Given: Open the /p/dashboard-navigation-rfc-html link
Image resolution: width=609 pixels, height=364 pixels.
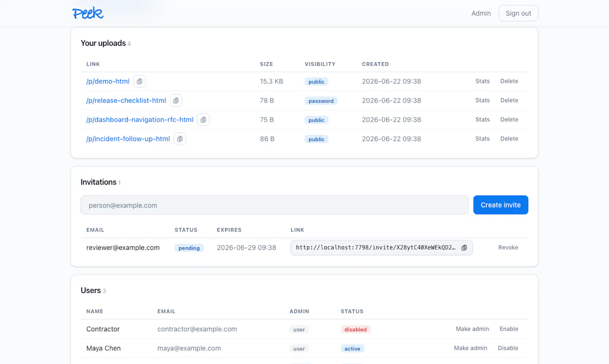Looking at the screenshot, I should (x=140, y=120).
